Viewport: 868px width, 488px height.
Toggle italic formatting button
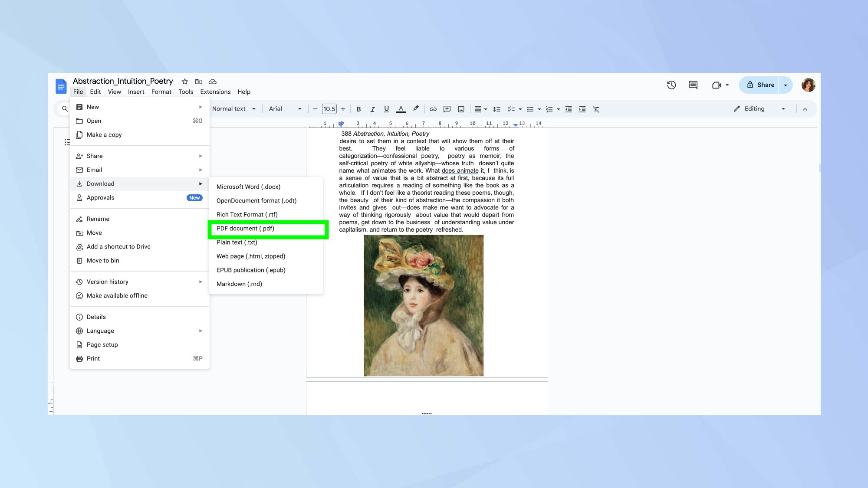click(x=372, y=109)
